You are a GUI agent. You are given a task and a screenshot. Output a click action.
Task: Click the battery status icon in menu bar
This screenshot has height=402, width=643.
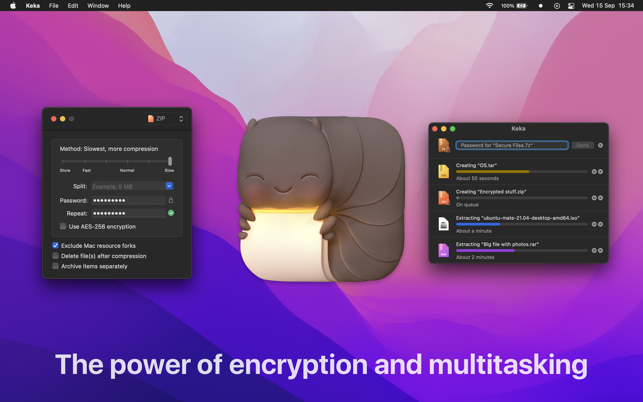tap(521, 6)
